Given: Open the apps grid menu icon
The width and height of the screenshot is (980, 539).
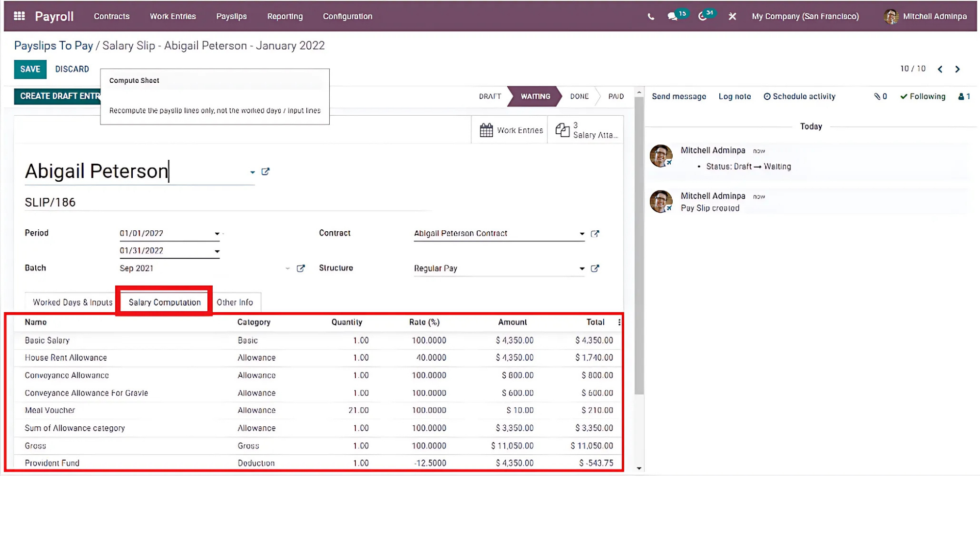Looking at the screenshot, I should [19, 16].
